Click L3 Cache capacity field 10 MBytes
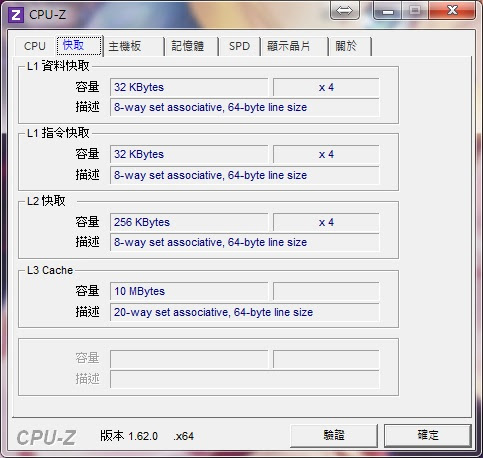The image size is (483, 458). [x=189, y=291]
